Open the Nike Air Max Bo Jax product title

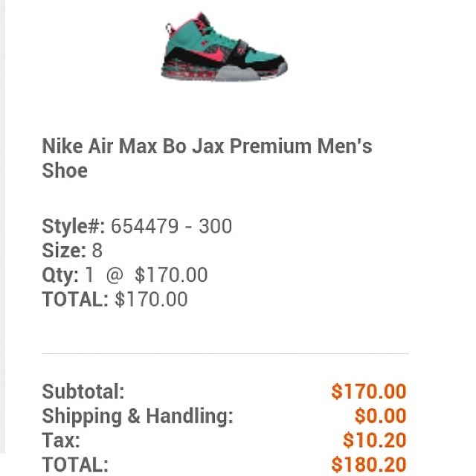[x=207, y=158]
